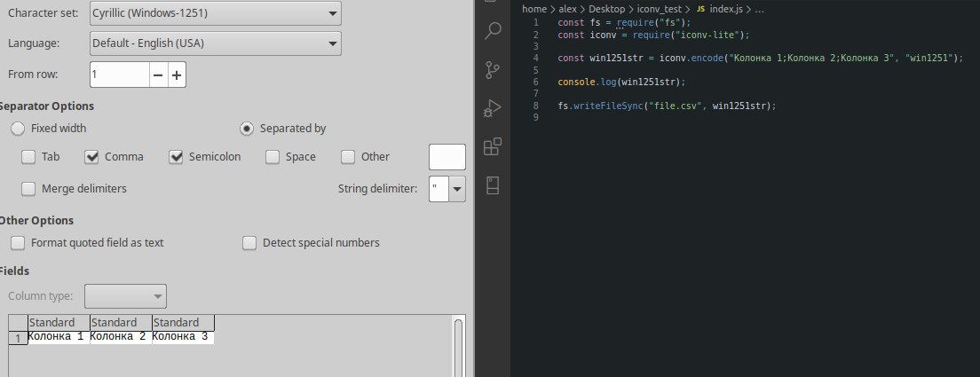This screenshot has width=980, height=377.
Task: Uncheck the Comma separator checkbox
Action: [92, 157]
